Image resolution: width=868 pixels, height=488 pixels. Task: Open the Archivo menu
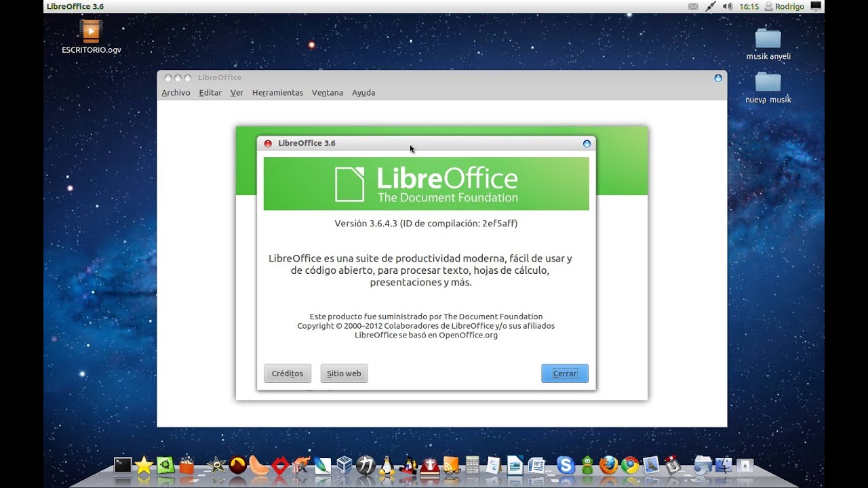(x=176, y=93)
